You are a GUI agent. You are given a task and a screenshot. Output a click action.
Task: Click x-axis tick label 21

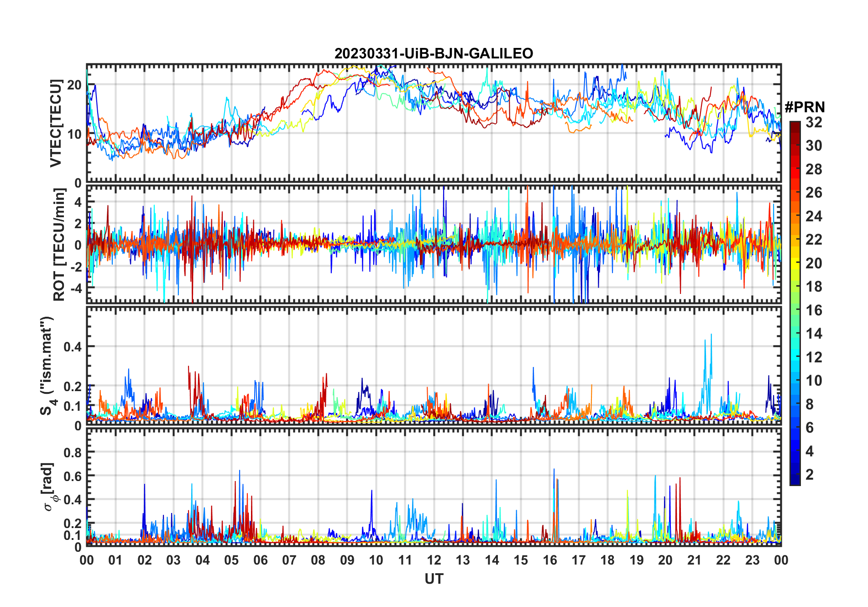(x=694, y=560)
